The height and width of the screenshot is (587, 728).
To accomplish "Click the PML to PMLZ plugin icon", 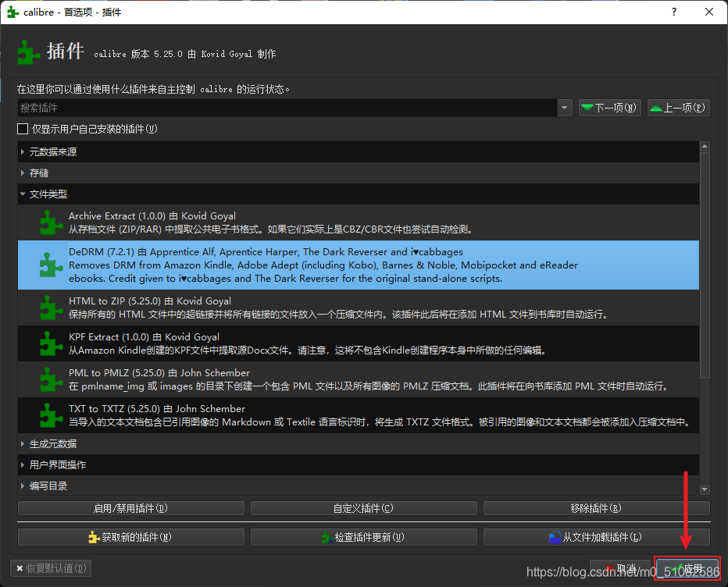I will [51, 379].
